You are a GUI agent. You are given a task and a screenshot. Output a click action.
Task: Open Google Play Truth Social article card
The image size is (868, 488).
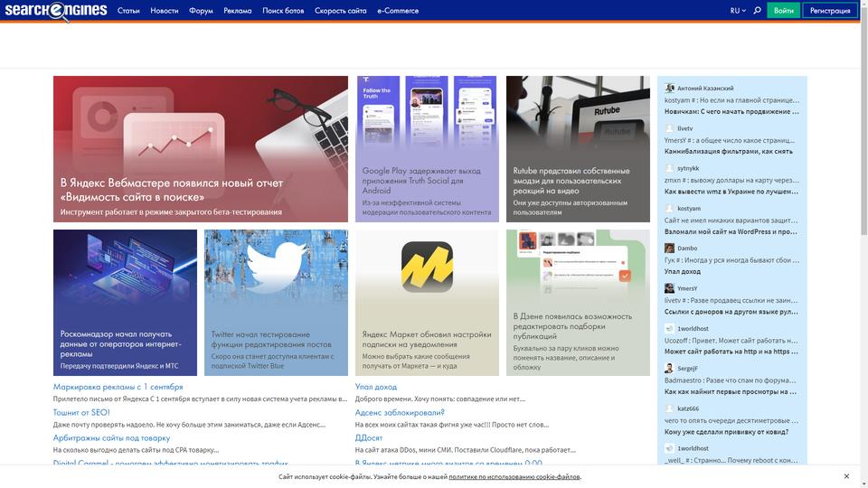(x=427, y=149)
